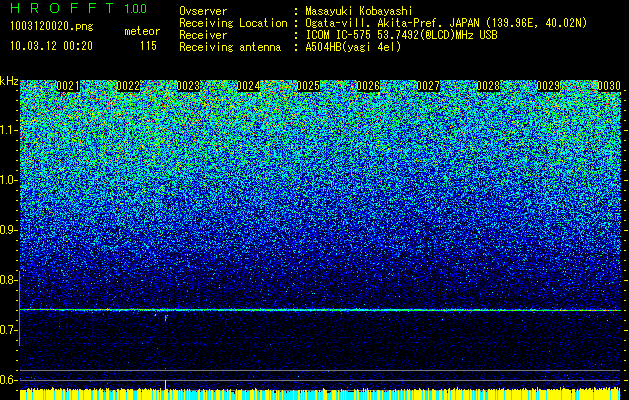
Task: Click the 1.1 kHz axis label
Action: [8, 130]
